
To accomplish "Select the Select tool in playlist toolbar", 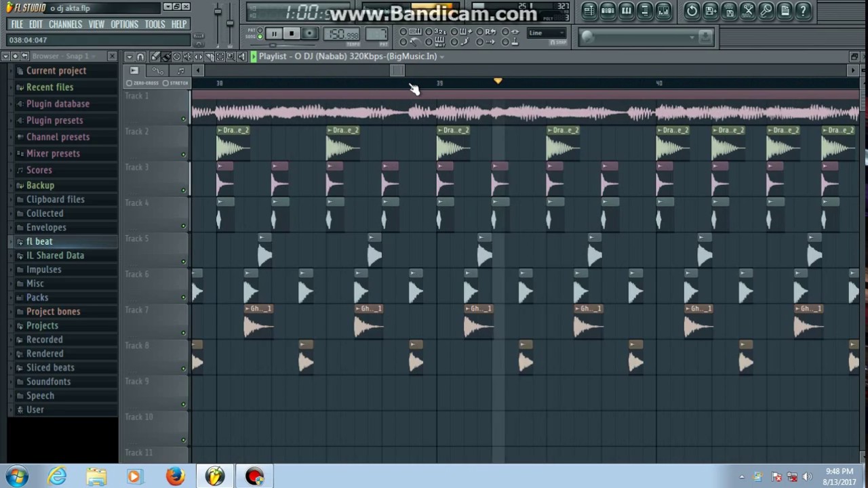I will coord(220,56).
